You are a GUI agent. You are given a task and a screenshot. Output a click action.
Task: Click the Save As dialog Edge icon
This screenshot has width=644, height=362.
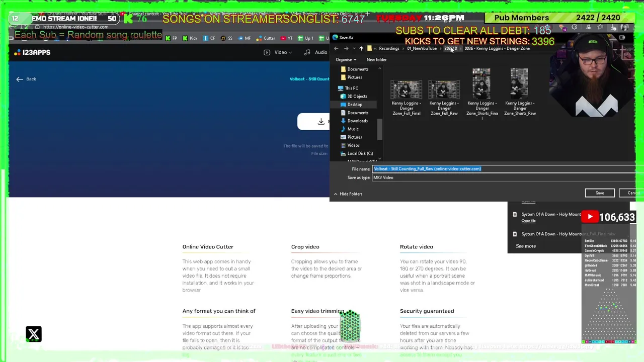click(335, 38)
